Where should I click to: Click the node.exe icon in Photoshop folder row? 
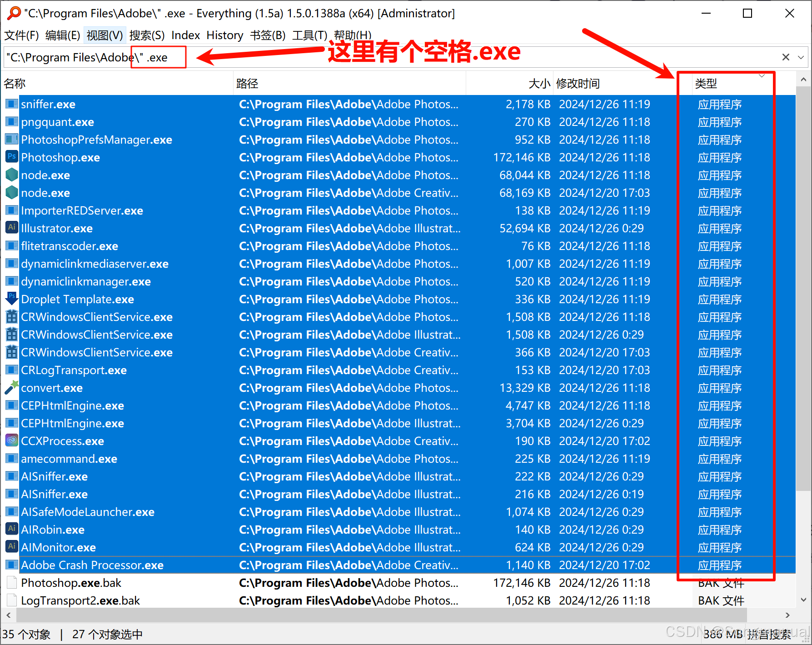(x=12, y=175)
